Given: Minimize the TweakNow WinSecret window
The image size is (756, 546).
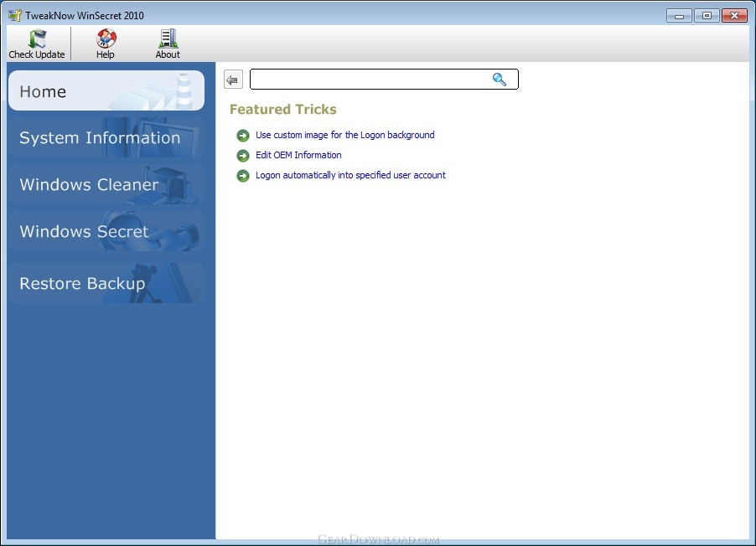Looking at the screenshot, I should [x=680, y=16].
